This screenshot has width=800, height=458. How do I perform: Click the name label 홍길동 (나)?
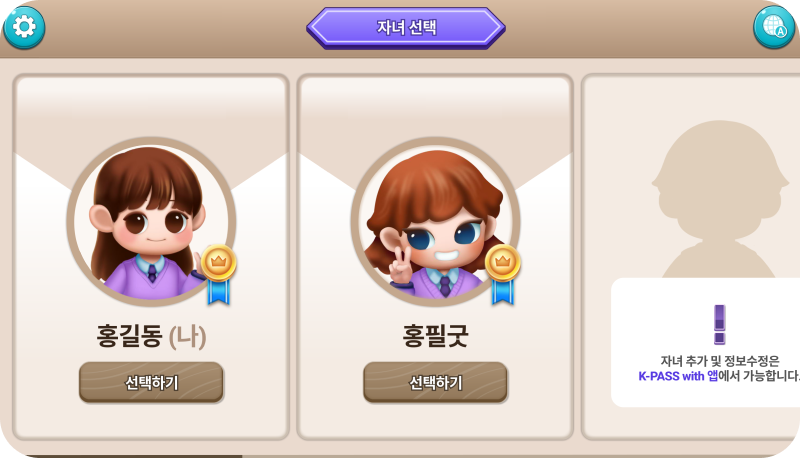(x=151, y=336)
